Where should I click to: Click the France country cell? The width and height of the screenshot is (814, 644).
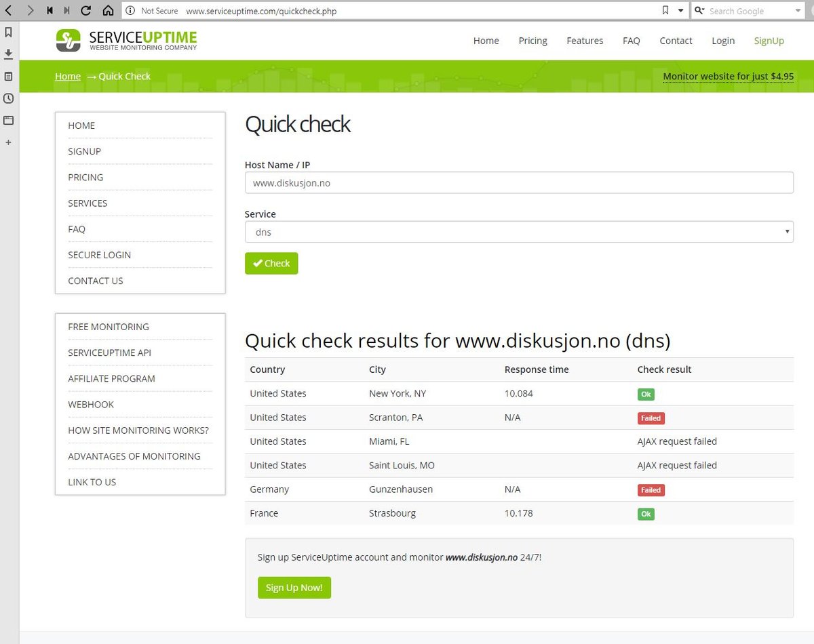tap(264, 513)
